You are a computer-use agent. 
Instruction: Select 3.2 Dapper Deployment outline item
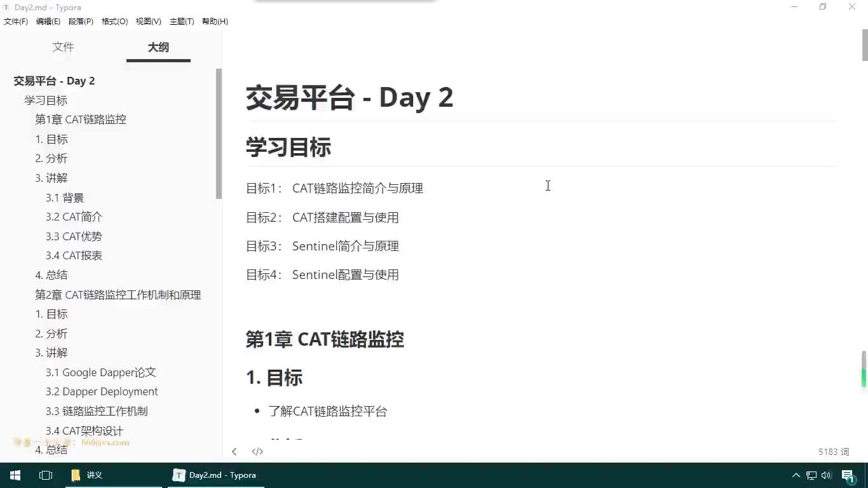click(102, 391)
